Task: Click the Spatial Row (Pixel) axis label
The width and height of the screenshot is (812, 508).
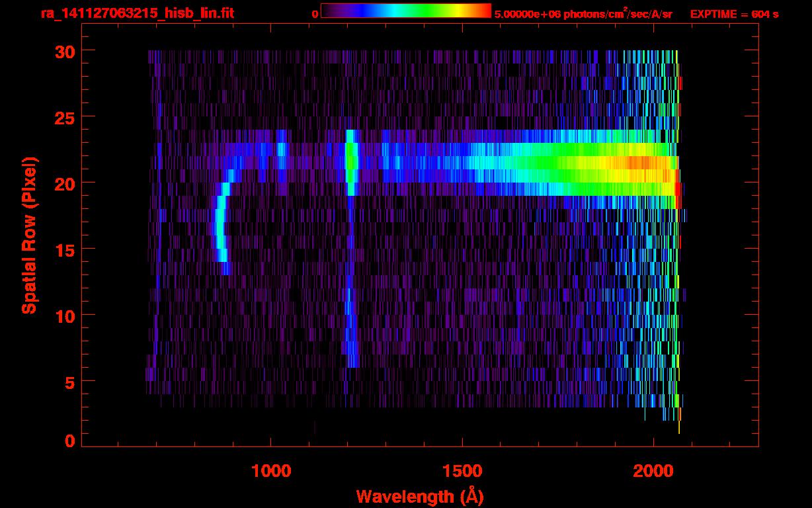Action: coord(29,235)
